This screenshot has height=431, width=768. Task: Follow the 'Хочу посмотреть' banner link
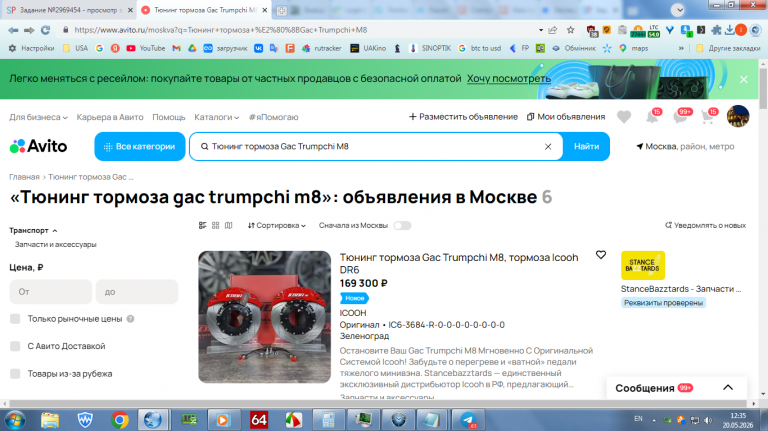click(x=508, y=78)
